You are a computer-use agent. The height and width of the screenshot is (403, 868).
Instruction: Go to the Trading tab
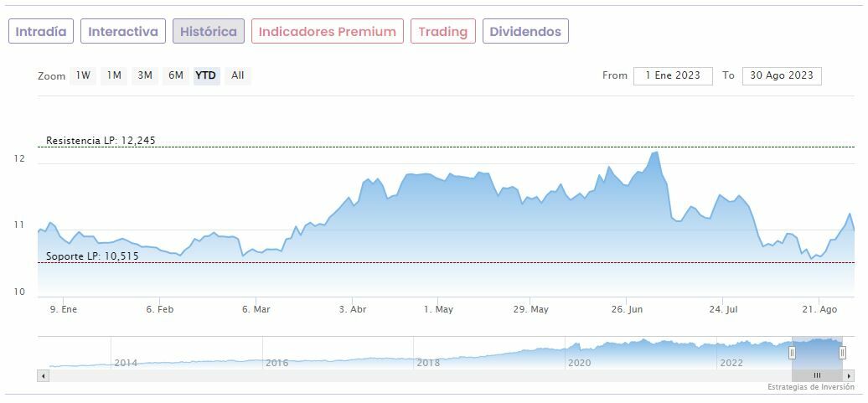click(442, 32)
